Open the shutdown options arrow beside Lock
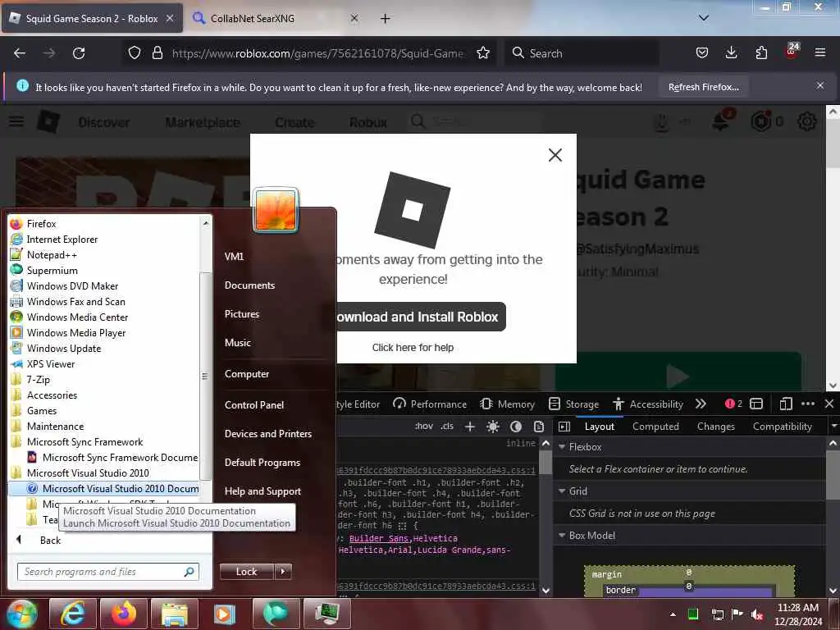840x630 pixels. click(x=283, y=572)
